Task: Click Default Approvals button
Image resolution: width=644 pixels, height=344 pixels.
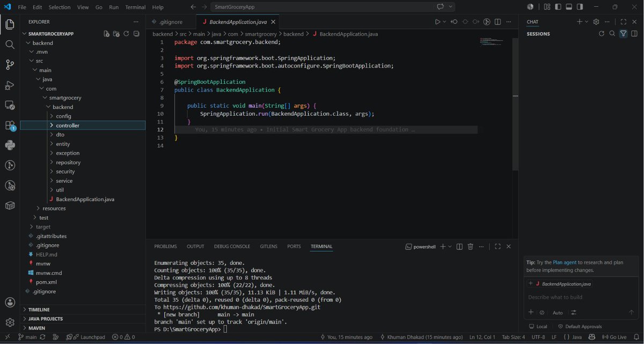Action: [580, 326]
